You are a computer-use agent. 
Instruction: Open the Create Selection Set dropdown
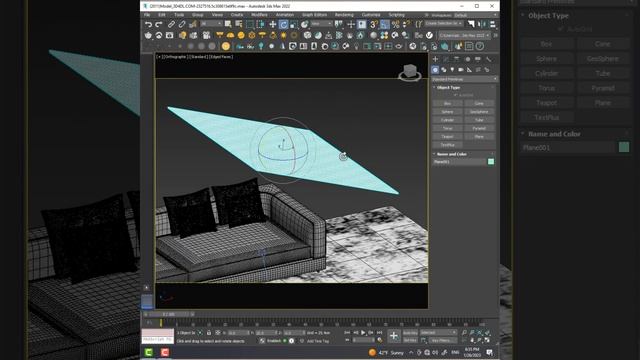[444, 24]
